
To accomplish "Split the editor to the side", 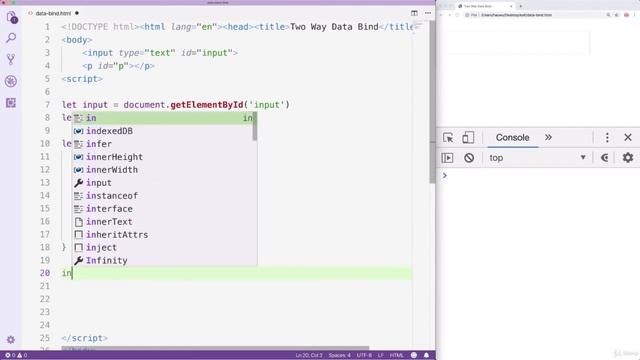I will (414, 13).
